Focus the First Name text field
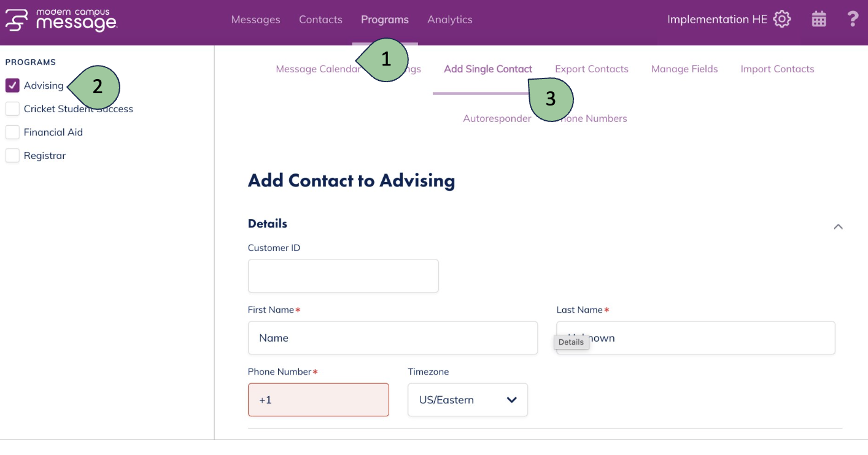 pyautogui.click(x=392, y=338)
